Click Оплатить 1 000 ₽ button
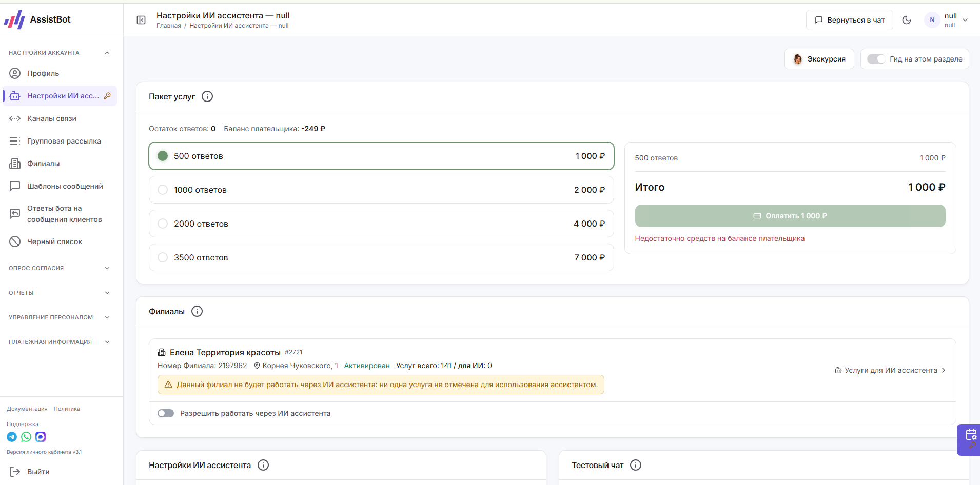The width and height of the screenshot is (980, 485). coord(790,216)
